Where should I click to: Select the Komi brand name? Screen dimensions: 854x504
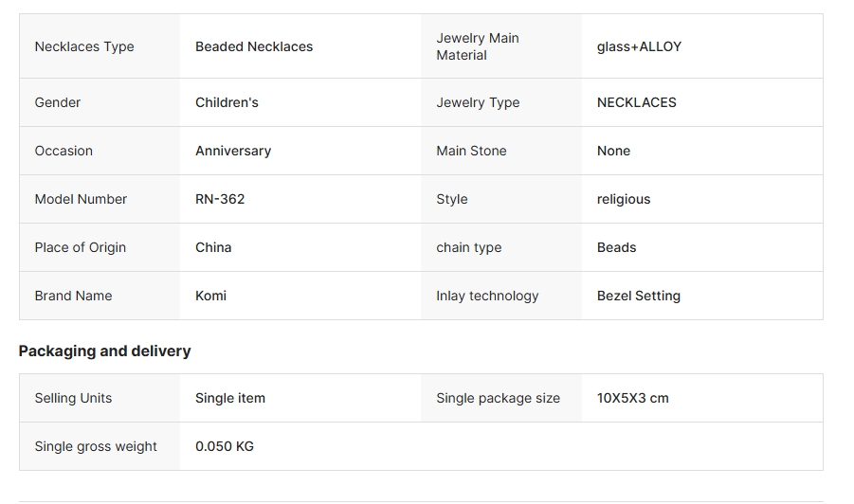tap(210, 296)
